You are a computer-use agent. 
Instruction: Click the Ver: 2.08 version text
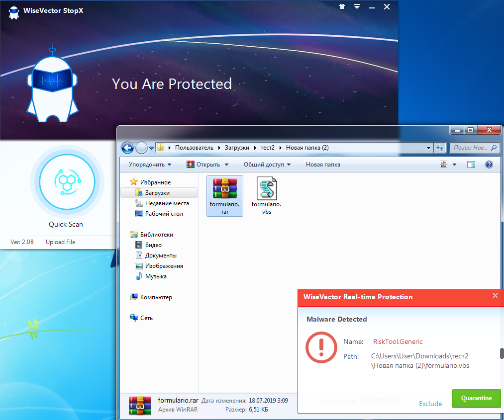pos(22,242)
